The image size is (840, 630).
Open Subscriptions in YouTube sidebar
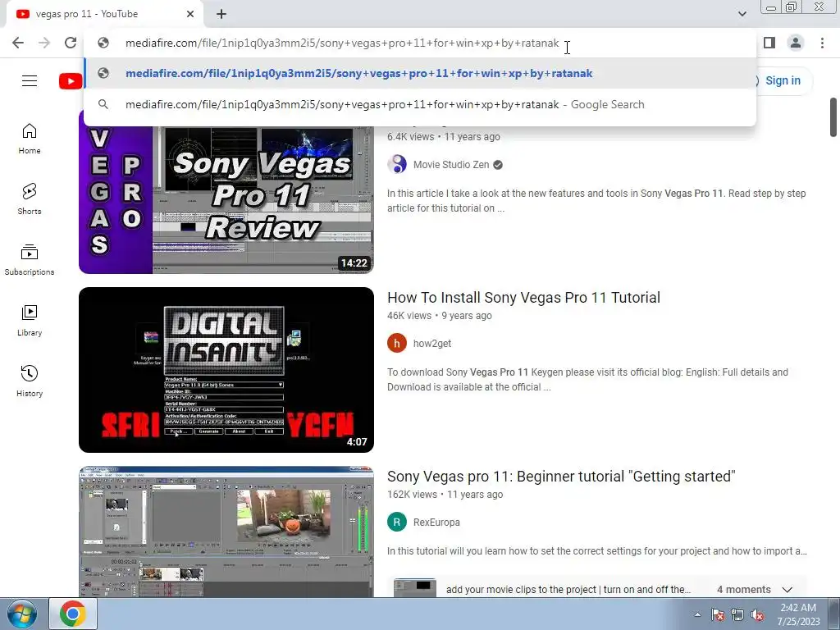point(30,260)
